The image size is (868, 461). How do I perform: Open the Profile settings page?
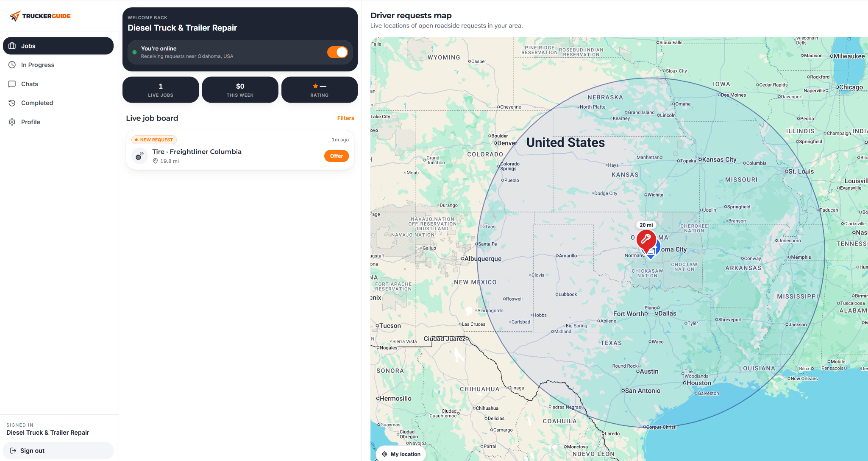click(x=58, y=122)
